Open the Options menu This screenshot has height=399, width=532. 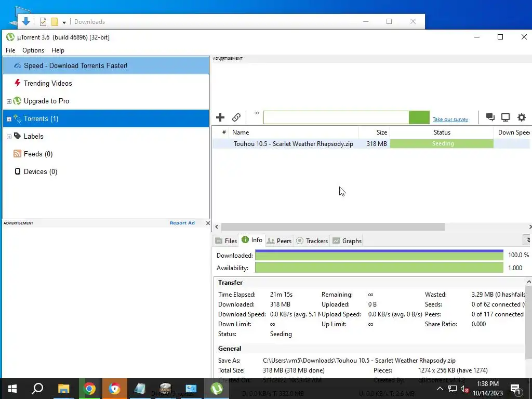point(33,50)
